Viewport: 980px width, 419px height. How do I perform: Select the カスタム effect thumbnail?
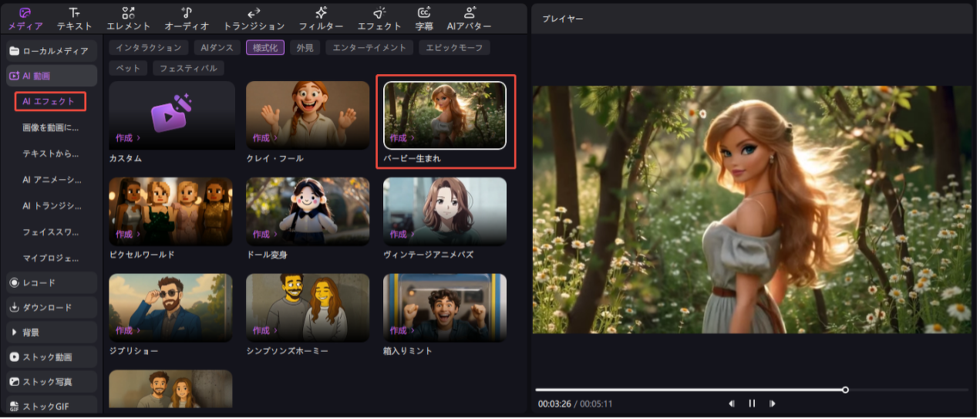(172, 115)
